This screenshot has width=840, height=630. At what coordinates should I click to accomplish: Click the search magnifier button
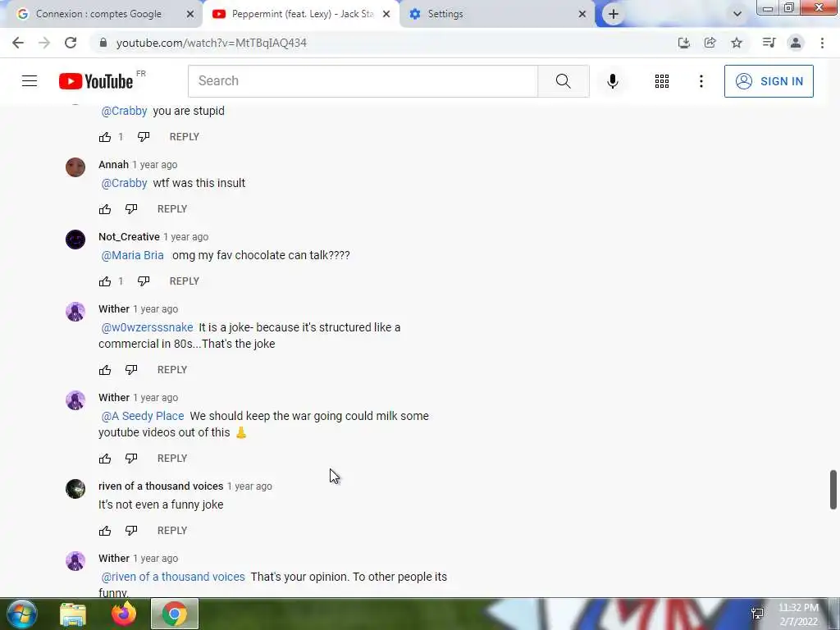tap(563, 81)
